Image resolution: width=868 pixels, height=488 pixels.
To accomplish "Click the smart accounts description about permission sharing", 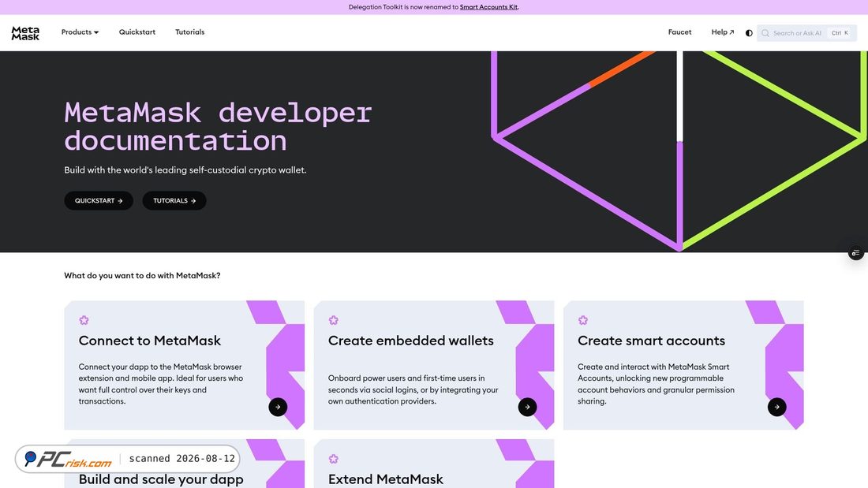I will (x=656, y=384).
